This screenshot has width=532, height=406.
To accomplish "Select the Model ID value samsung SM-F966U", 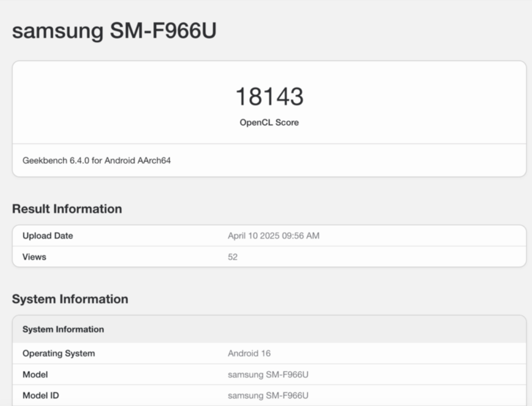I will (268, 396).
